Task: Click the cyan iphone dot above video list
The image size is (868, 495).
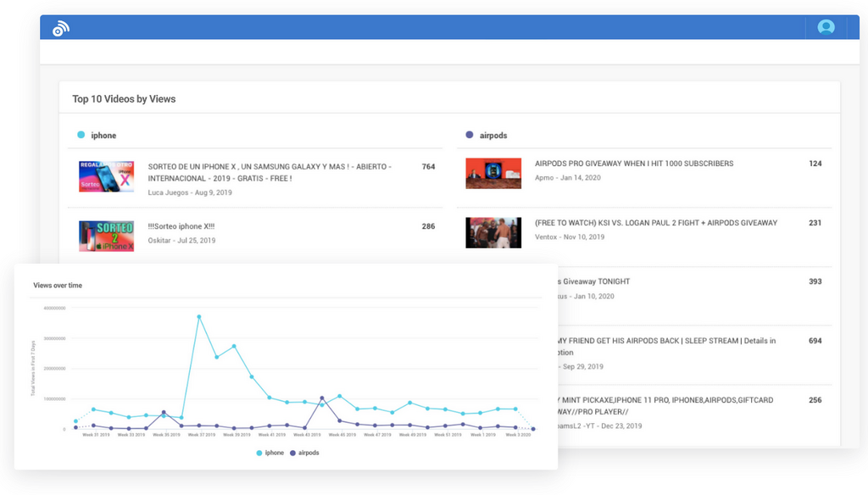Action: pos(81,135)
